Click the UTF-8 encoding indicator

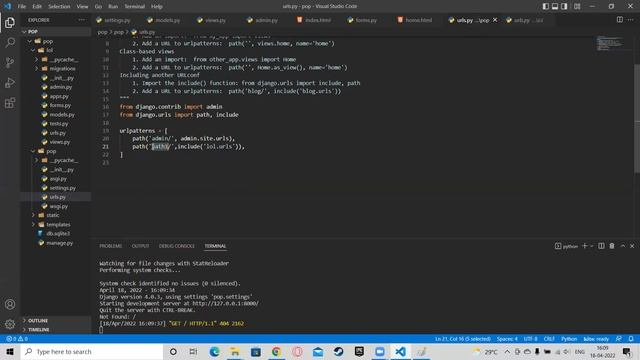pos(530,339)
